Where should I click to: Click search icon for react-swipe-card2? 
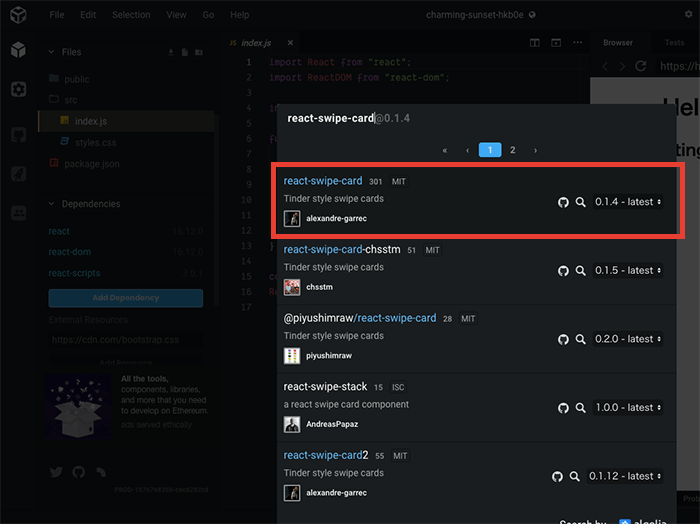pyautogui.click(x=575, y=476)
